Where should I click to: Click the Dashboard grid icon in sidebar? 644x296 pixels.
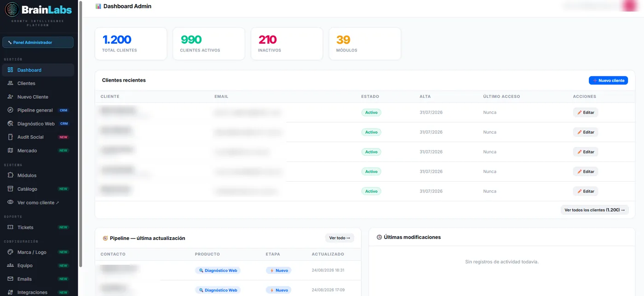(x=10, y=70)
